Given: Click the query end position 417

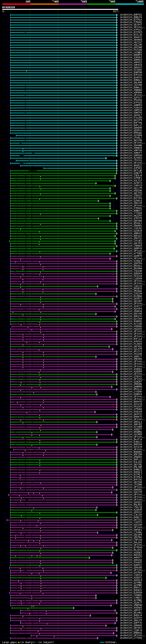Looking at the screenshot, I should pyautogui.click(x=115, y=11).
